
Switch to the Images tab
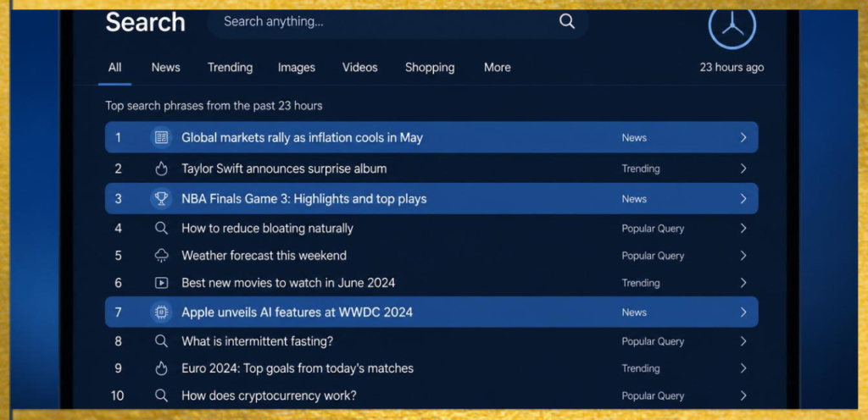[297, 68]
